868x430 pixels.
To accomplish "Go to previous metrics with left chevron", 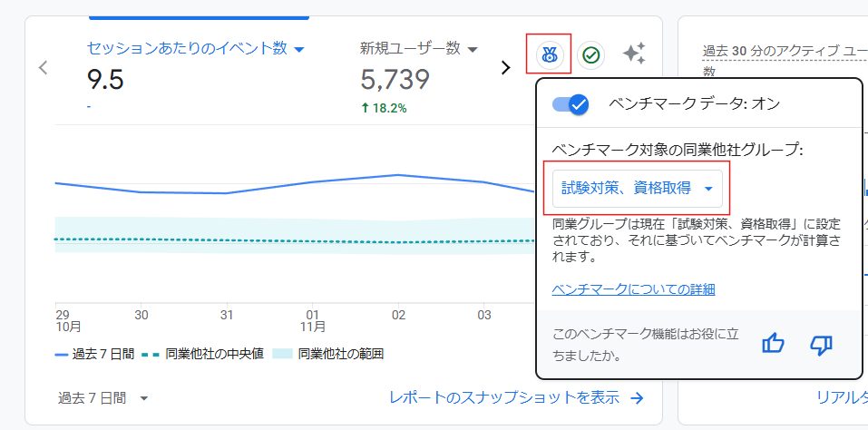I will tap(43, 67).
